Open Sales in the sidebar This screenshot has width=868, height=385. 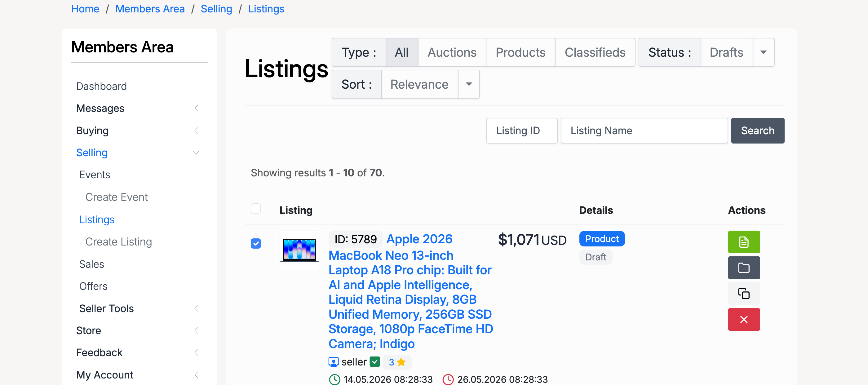point(92,264)
